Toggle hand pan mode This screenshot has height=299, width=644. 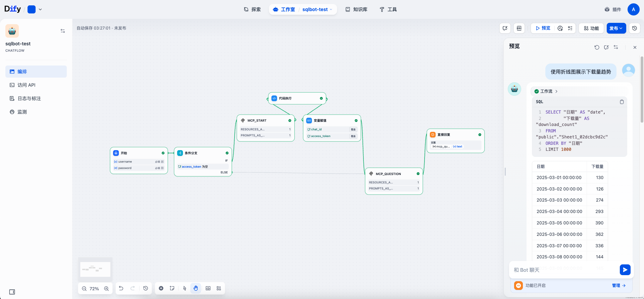[x=196, y=288]
